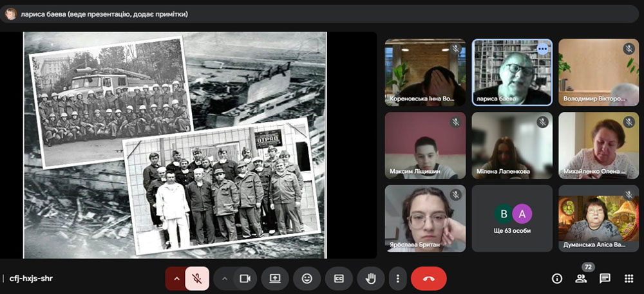Open the chat panel icon

(x=605, y=279)
